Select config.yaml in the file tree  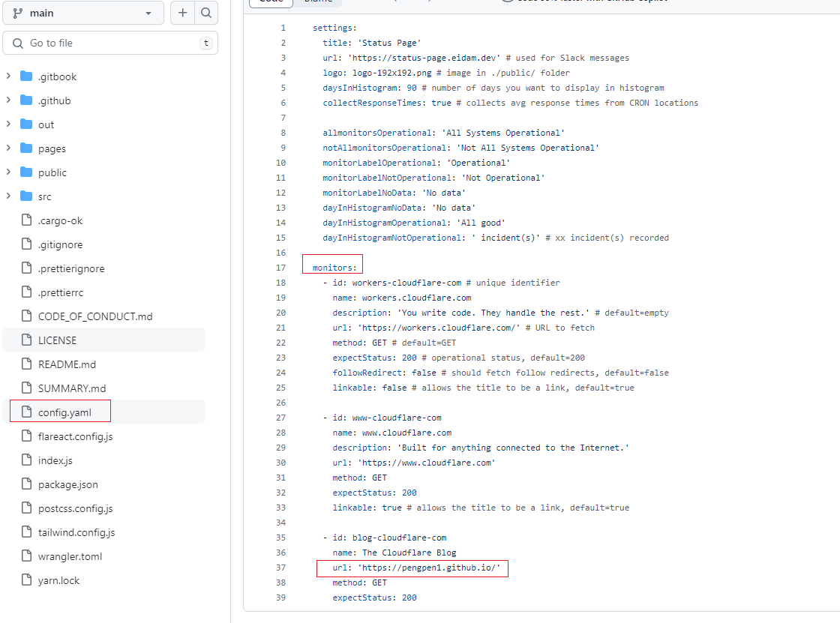(64, 412)
